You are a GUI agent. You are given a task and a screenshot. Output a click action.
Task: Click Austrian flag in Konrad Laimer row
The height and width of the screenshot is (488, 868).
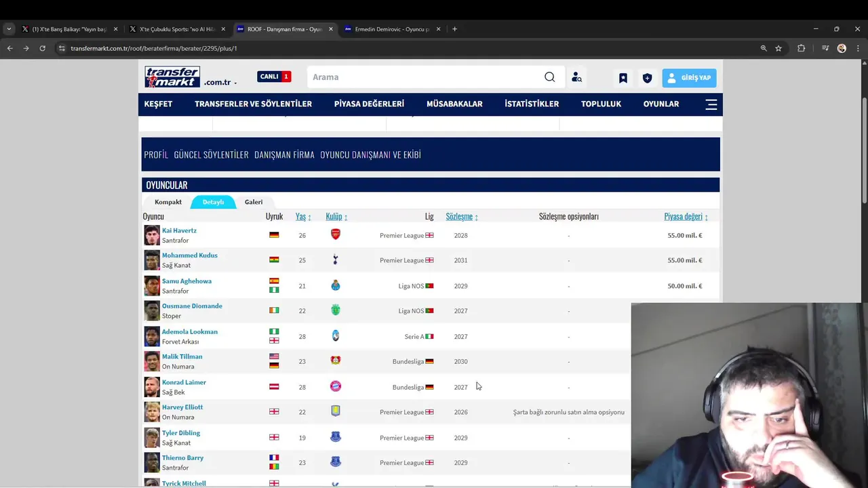tap(274, 387)
